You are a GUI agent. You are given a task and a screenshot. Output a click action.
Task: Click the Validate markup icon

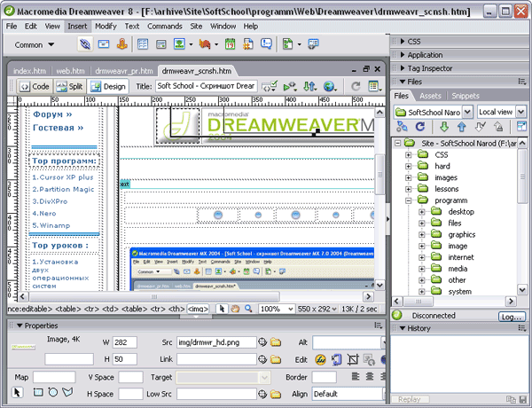click(289, 87)
